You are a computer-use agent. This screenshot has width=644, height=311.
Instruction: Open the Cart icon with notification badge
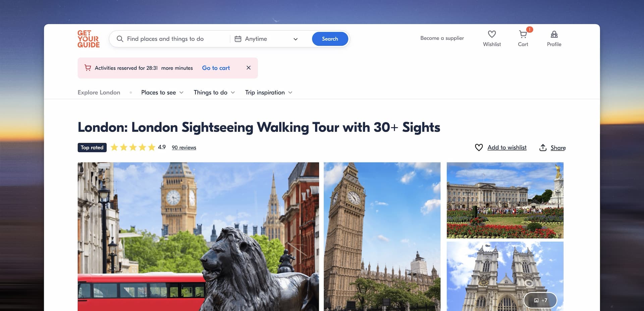pyautogui.click(x=523, y=34)
